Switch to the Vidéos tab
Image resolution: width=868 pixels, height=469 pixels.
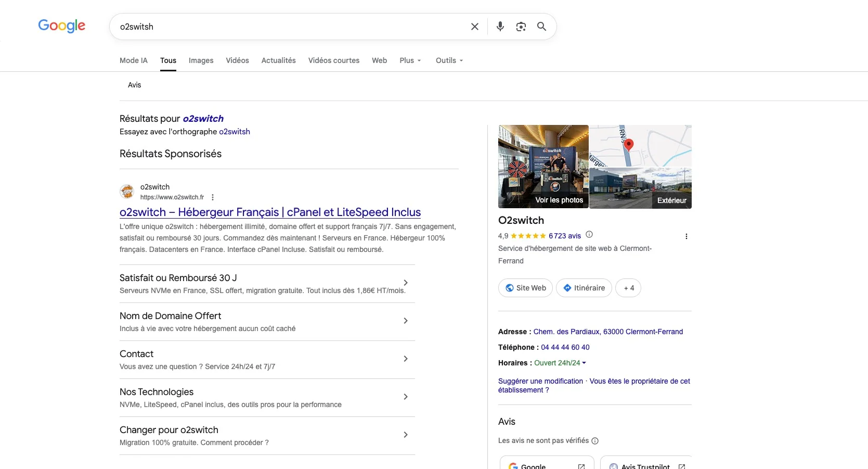click(237, 60)
